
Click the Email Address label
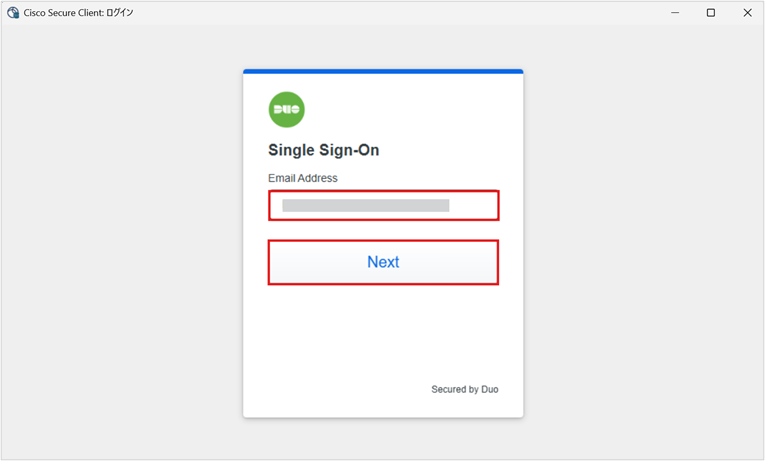pyautogui.click(x=302, y=178)
